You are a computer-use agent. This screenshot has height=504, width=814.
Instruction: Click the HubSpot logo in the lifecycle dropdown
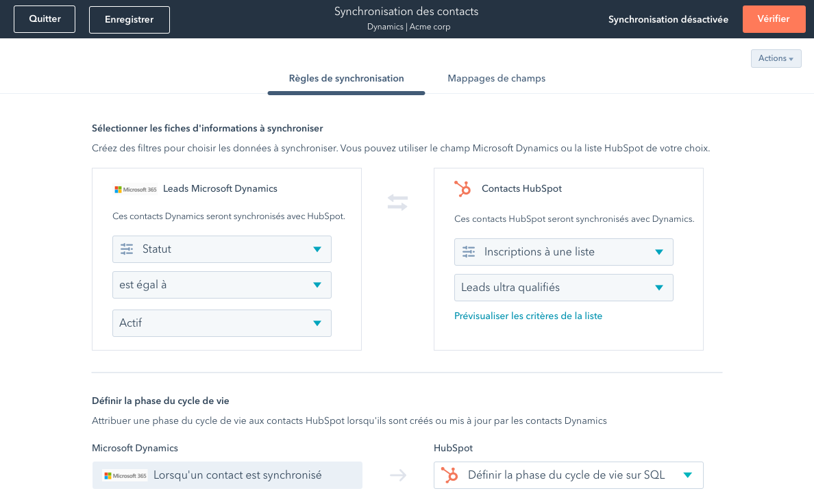449,475
